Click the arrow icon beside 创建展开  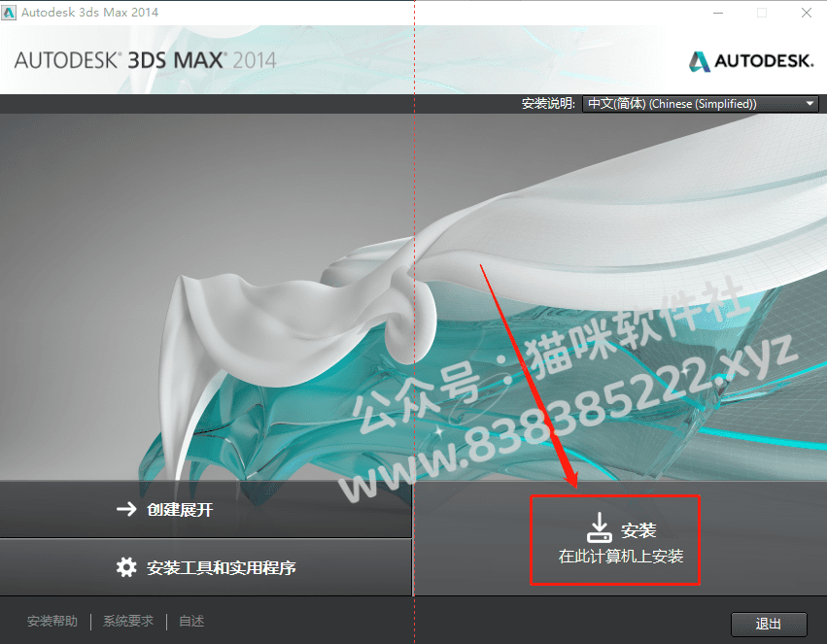(126, 509)
